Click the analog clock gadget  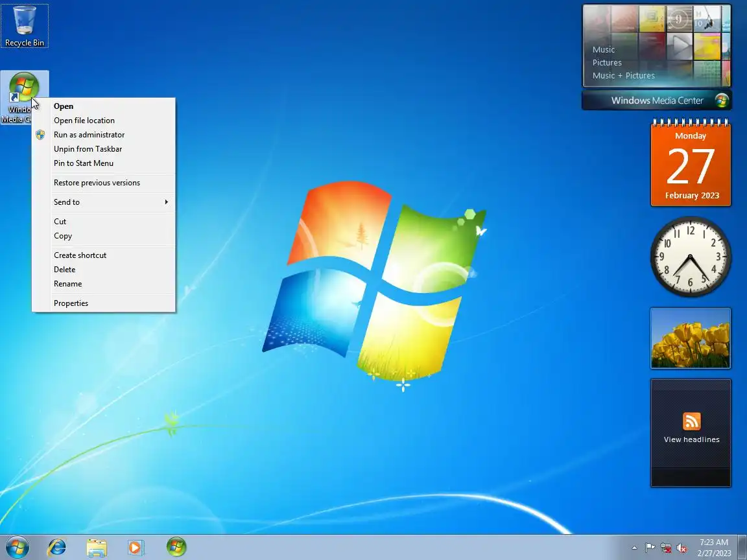pos(691,257)
